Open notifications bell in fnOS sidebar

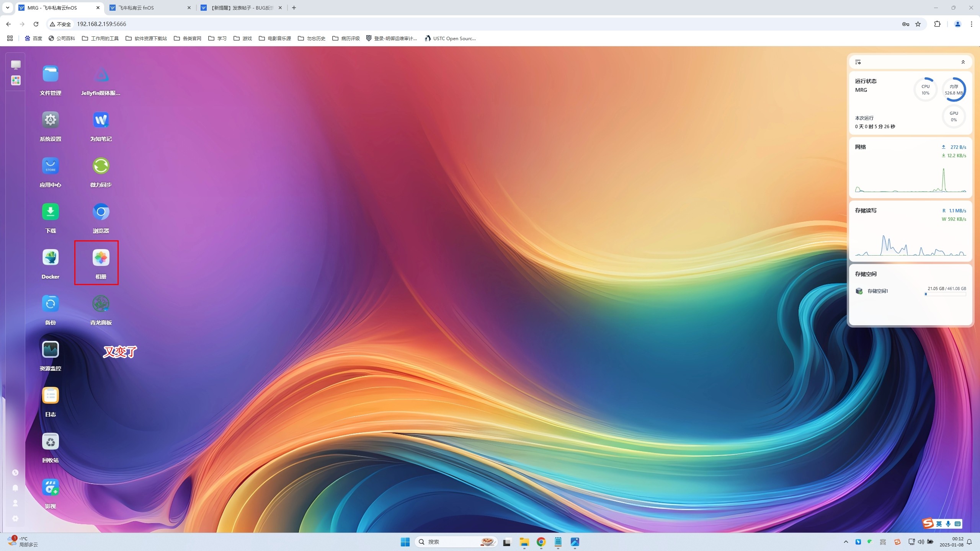15,488
